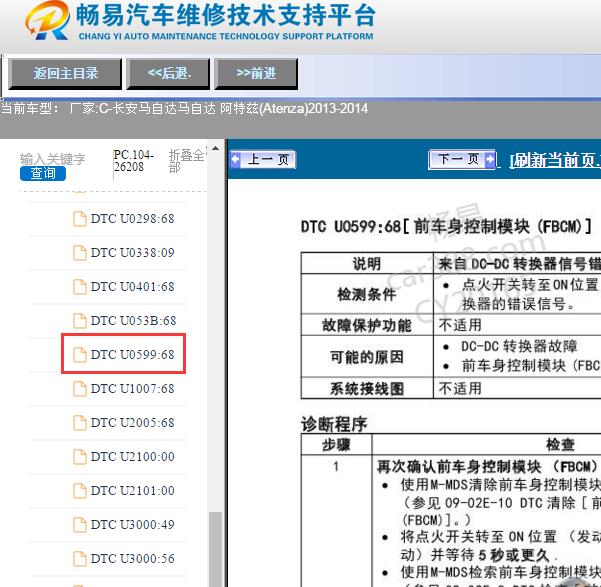Viewport: 601px width, 587px height.
Task: Click the document icon beside DTC U0401:68
Action: coord(80,287)
